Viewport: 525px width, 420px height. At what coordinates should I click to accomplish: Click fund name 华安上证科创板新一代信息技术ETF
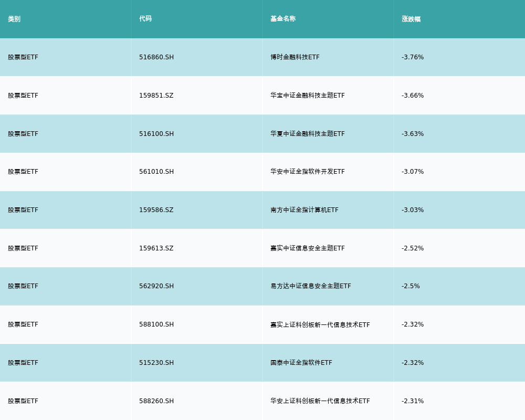pos(320,401)
